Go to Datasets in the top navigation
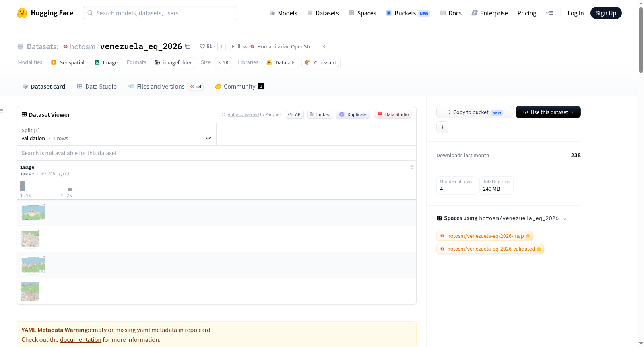This screenshot has width=644, height=347. (323, 13)
